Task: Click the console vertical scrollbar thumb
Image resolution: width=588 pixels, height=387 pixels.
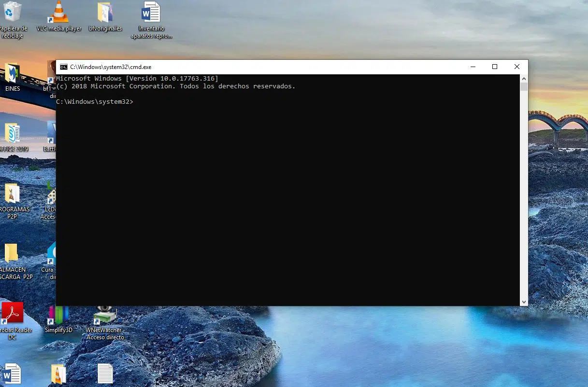Action: pyautogui.click(x=524, y=87)
